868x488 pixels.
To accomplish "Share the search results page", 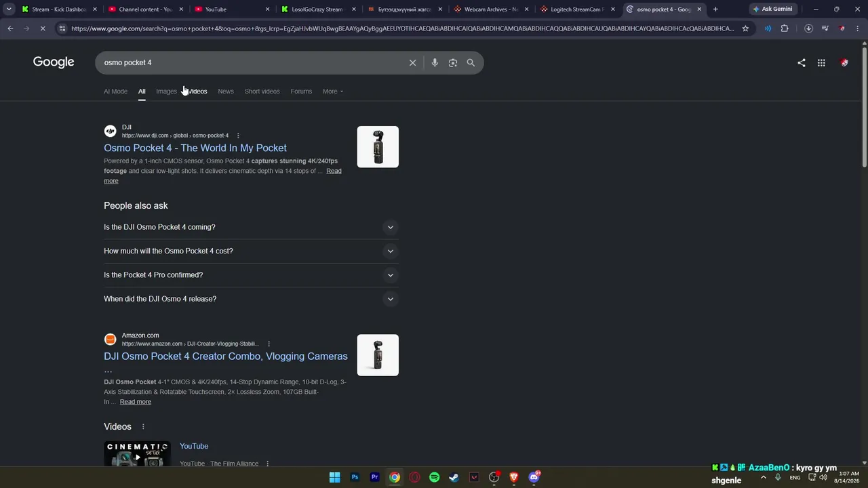I will 802,62.
